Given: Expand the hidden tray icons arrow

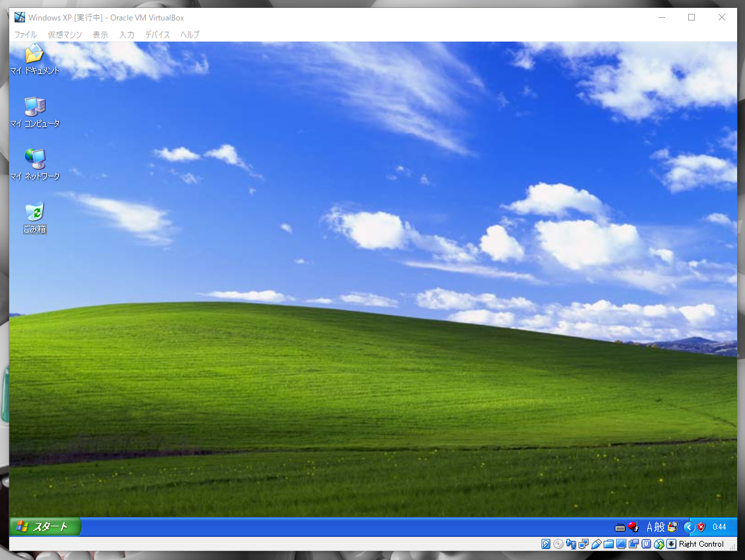Looking at the screenshot, I should pyautogui.click(x=688, y=527).
